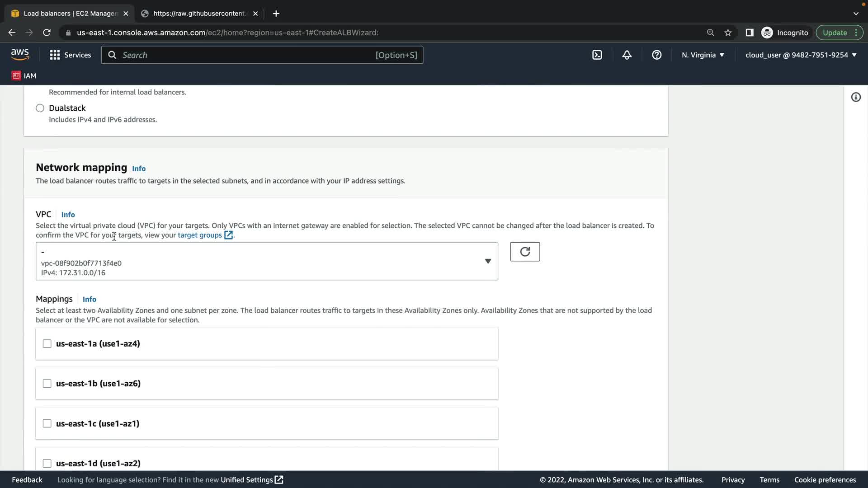Open the AWS help question mark
This screenshot has height=488, width=868.
click(656, 55)
